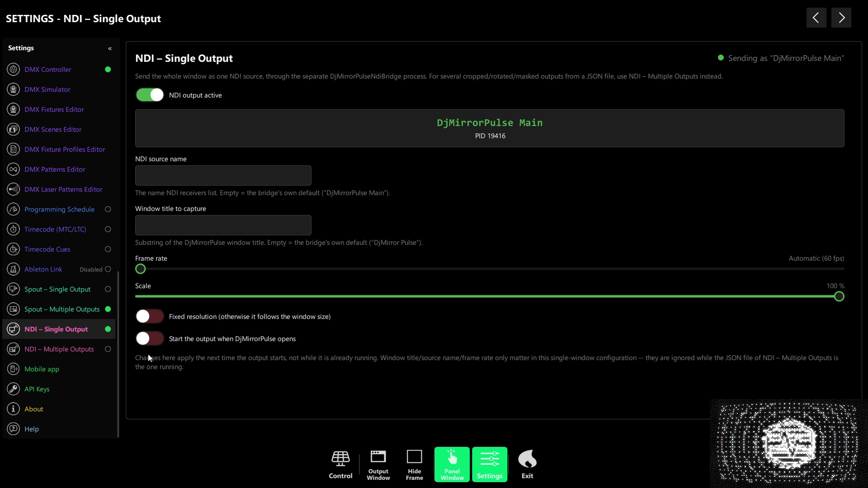This screenshot has height=488, width=868.
Task: Go to the next settings page arrow
Action: click(x=841, y=18)
